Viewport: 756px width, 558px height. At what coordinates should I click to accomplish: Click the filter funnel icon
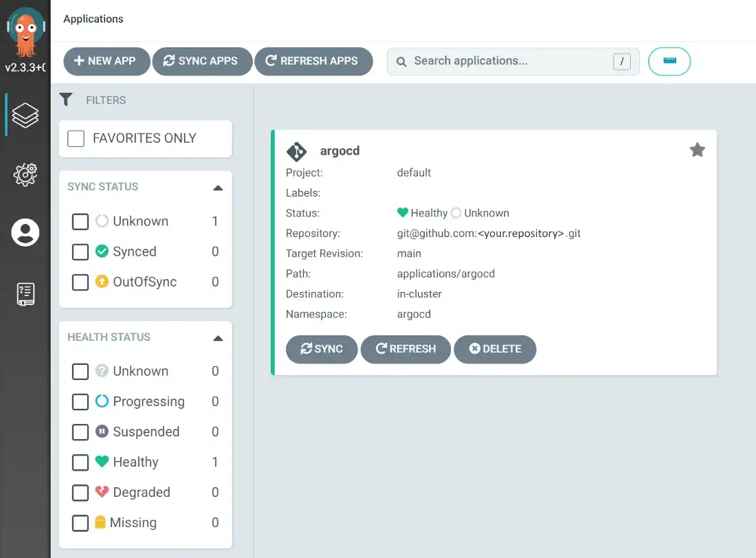(66, 100)
